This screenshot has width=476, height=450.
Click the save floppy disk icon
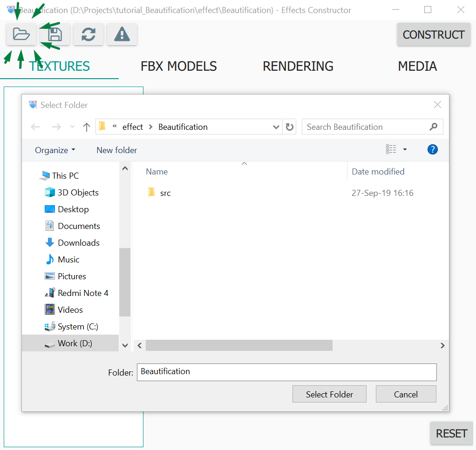click(55, 34)
